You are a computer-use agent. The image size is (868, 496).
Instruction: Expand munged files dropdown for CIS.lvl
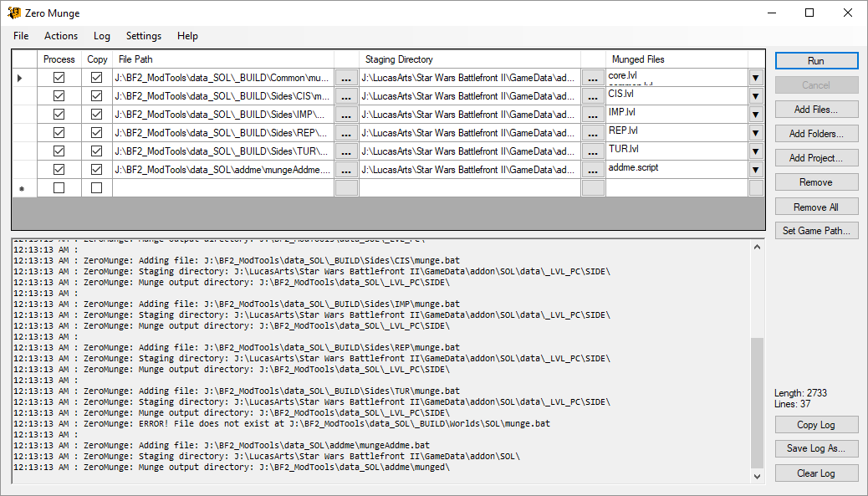click(756, 96)
